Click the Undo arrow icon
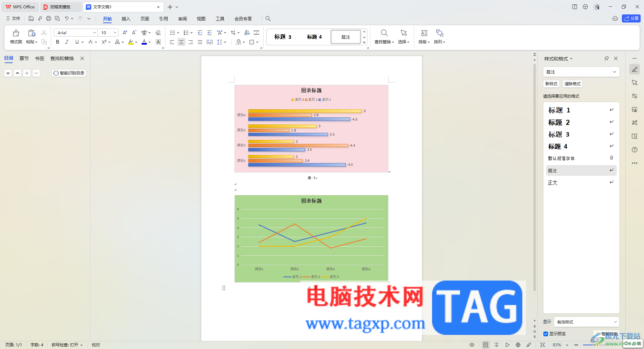The height and width of the screenshot is (349, 644). [67, 18]
